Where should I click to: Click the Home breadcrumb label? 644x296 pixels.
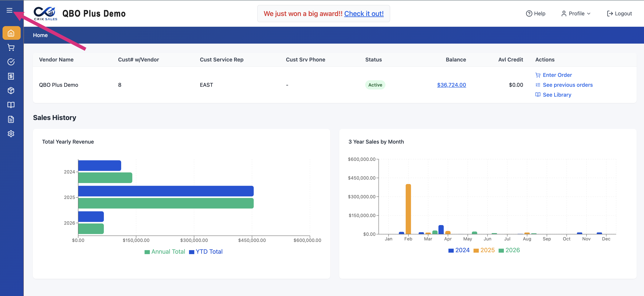pyautogui.click(x=40, y=35)
